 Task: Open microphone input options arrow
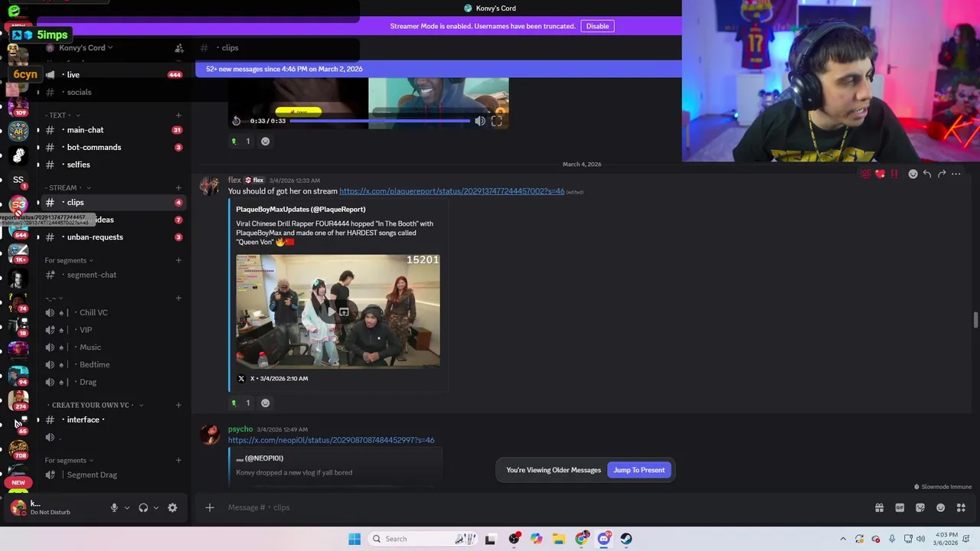127,507
